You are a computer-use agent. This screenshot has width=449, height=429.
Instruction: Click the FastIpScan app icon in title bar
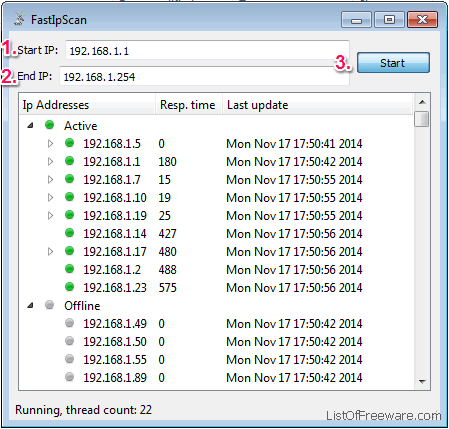20,19
